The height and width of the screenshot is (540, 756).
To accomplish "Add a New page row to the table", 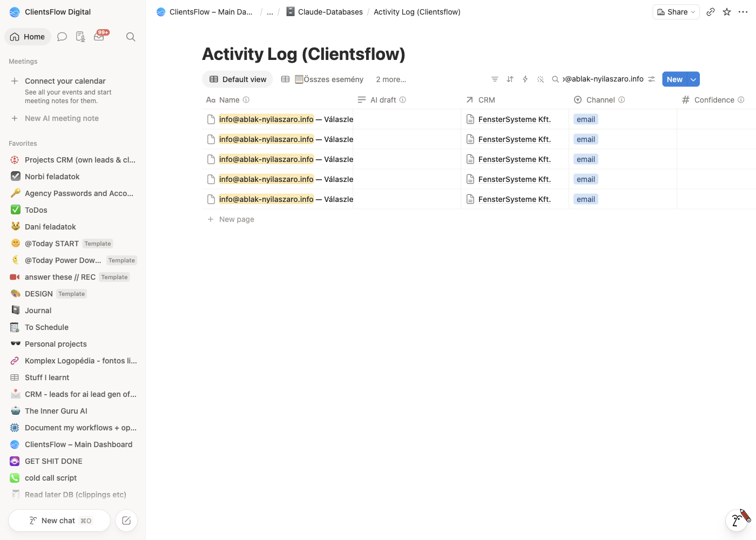I will tap(237, 219).
